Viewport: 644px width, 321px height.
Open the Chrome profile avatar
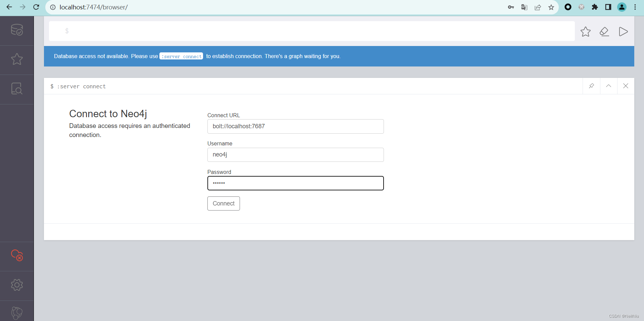622,7
